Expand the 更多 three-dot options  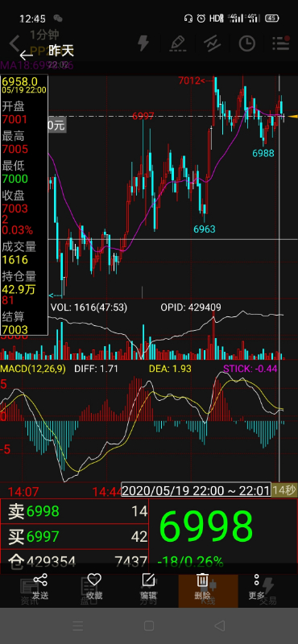(x=256, y=587)
